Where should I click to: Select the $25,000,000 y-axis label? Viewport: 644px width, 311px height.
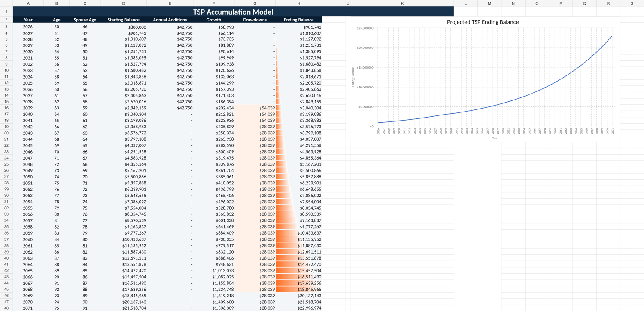pyautogui.click(x=365, y=28)
